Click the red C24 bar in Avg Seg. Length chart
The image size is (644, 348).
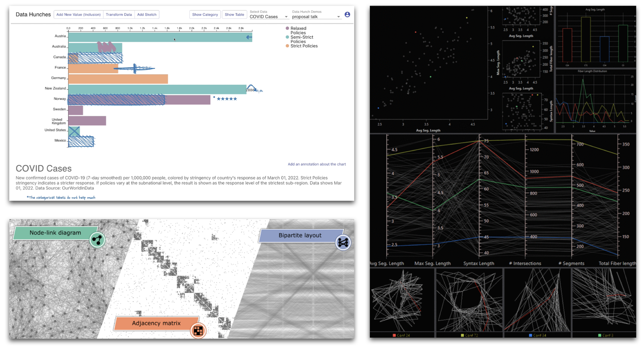567,45
